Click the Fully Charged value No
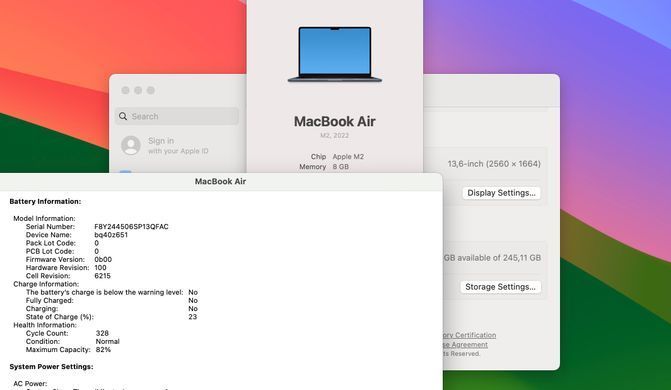 tap(193, 301)
